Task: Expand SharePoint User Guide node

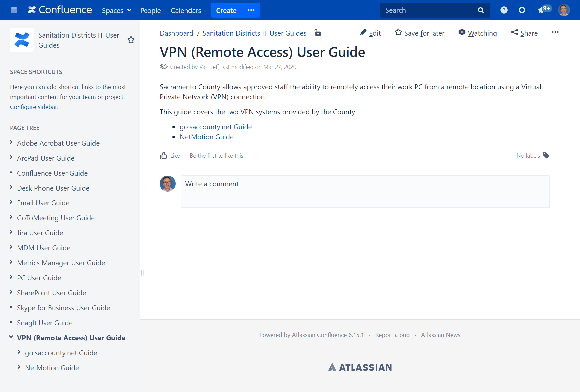Action: [11, 292]
